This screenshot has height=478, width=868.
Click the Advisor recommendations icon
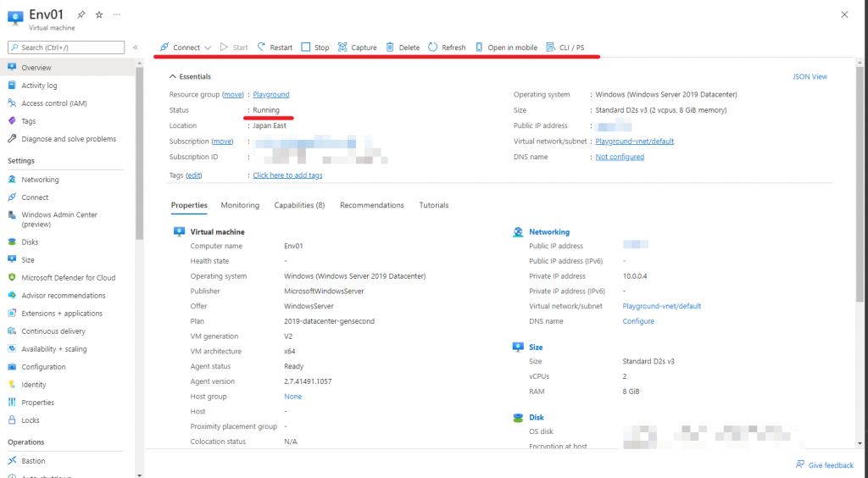pyautogui.click(x=12, y=296)
